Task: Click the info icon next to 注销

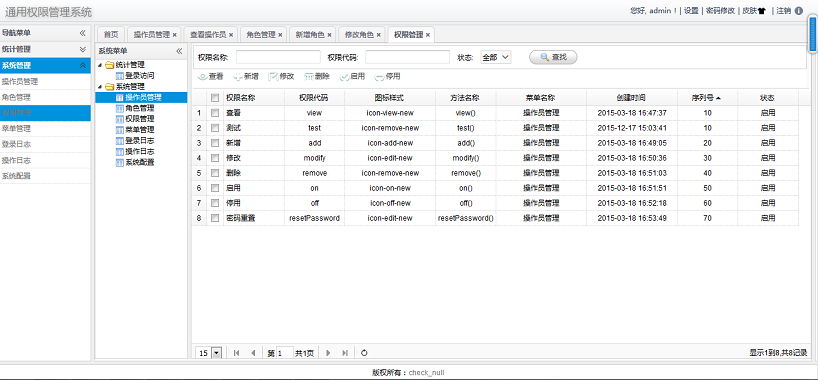Action: point(799,10)
